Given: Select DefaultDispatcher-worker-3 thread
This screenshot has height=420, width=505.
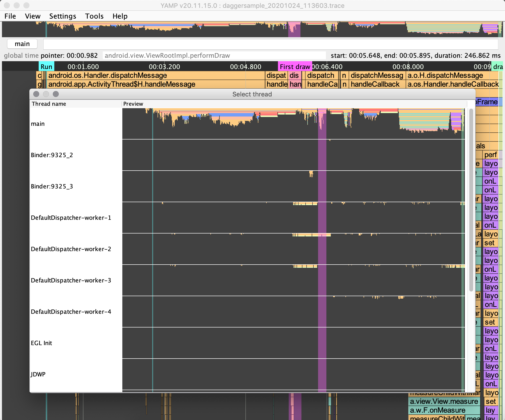Looking at the screenshot, I should (71, 280).
